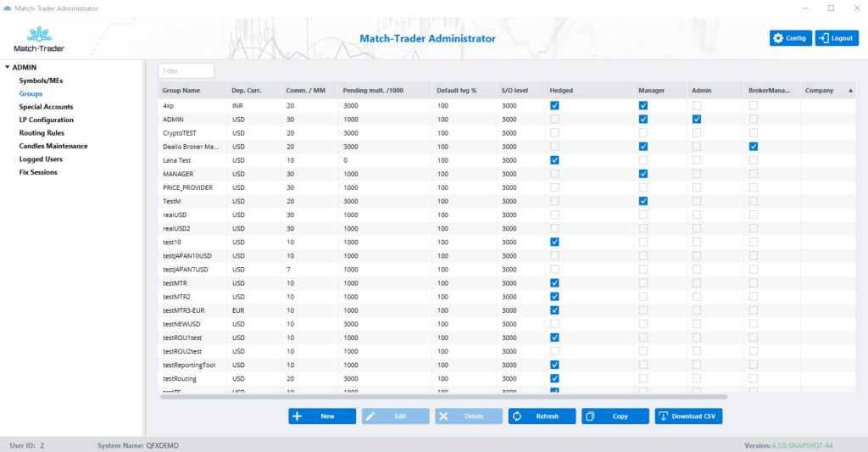Check Hedged for CryptoTEST group
868x452 pixels.
[x=554, y=133]
